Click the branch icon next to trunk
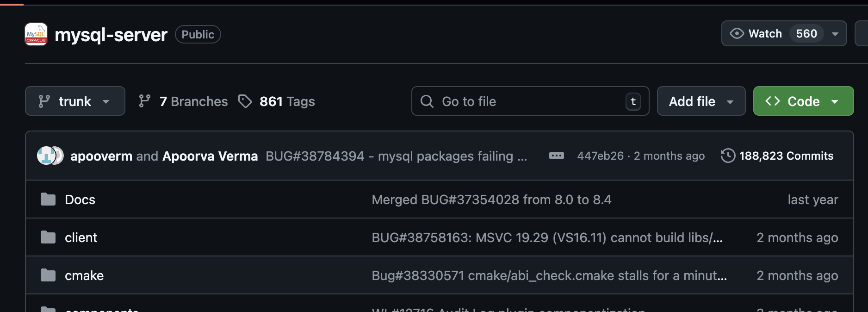The height and width of the screenshot is (312, 868). [44, 101]
